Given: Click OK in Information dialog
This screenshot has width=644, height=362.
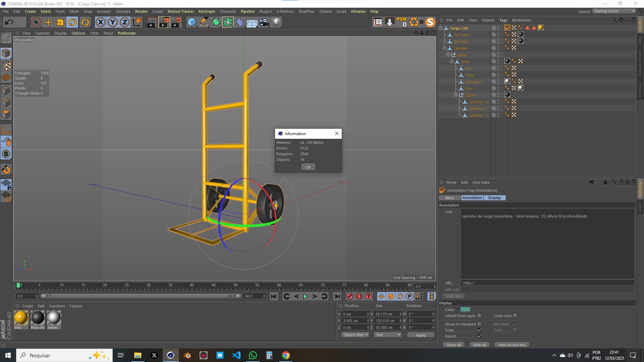Looking at the screenshot, I should coord(308,167).
